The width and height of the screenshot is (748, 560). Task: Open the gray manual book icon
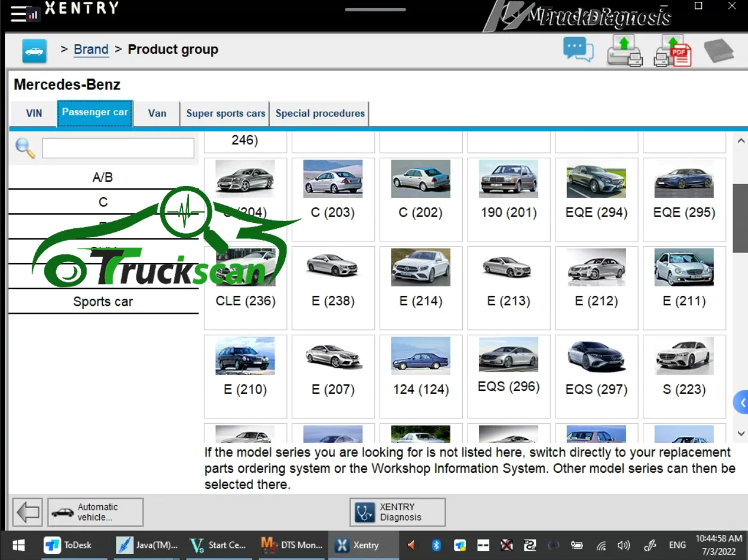[719, 51]
